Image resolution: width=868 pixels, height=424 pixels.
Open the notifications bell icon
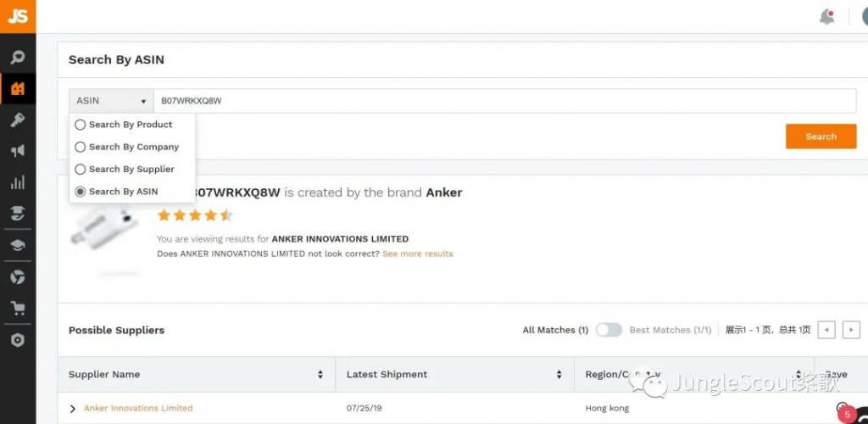tap(827, 17)
